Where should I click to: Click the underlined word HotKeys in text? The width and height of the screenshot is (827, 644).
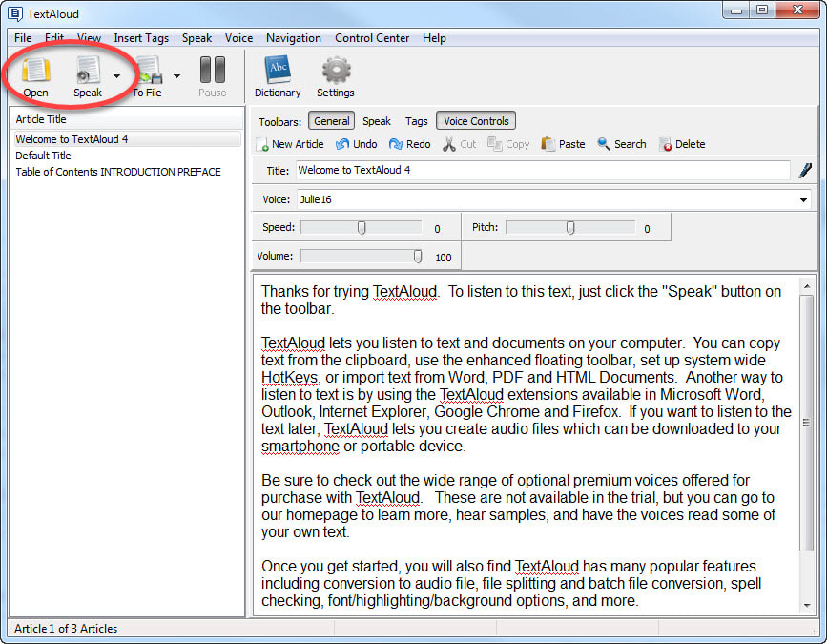[290, 378]
